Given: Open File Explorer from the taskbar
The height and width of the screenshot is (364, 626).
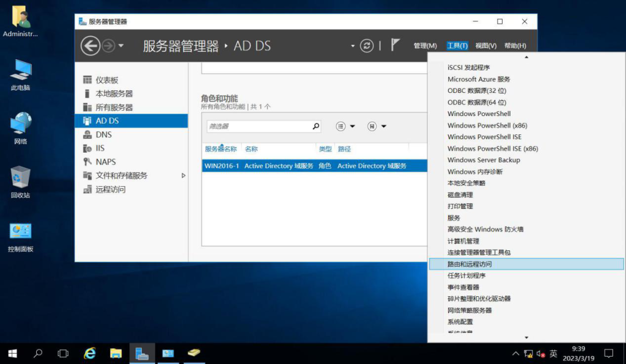Looking at the screenshot, I should coord(116,353).
